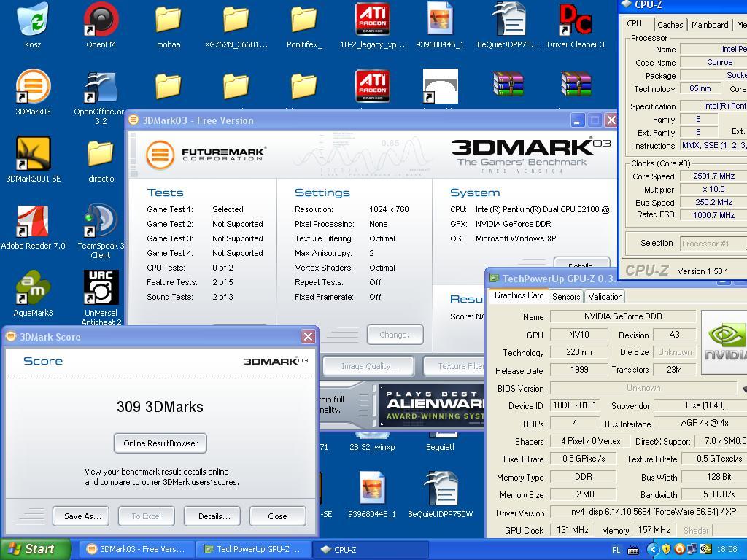
Task: Switch to TechPowerUp GPU-Z taskbar button
Action: point(253,549)
